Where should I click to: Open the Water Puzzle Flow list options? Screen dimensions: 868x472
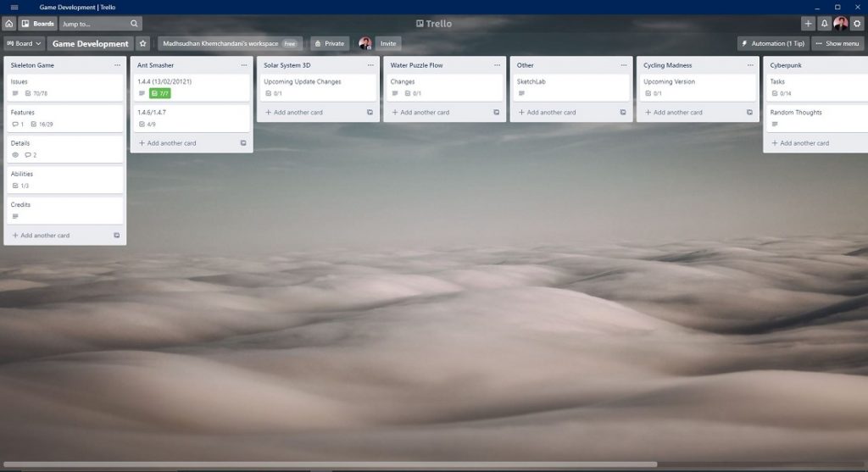[x=497, y=65]
